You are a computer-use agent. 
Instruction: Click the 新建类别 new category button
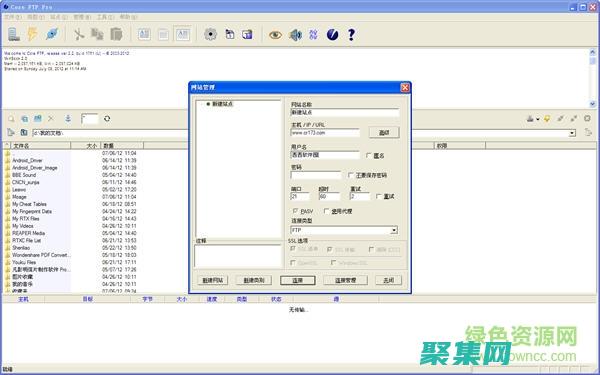pyautogui.click(x=254, y=280)
